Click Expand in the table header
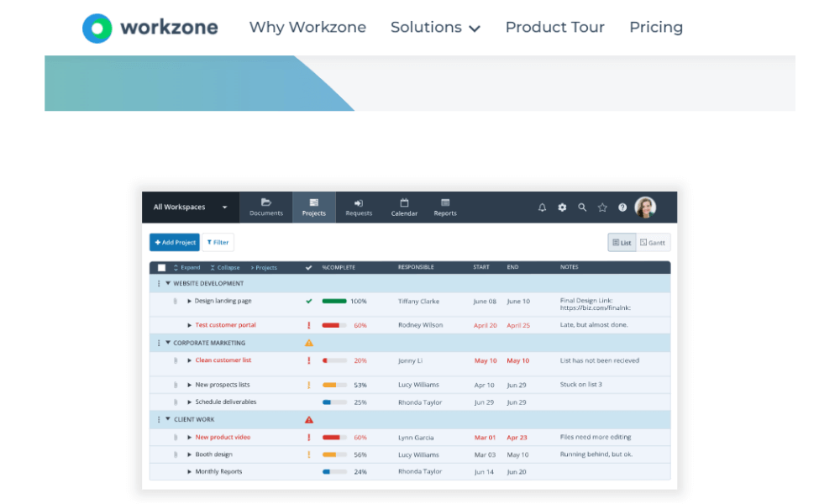This screenshot has width=840, height=504. click(186, 267)
